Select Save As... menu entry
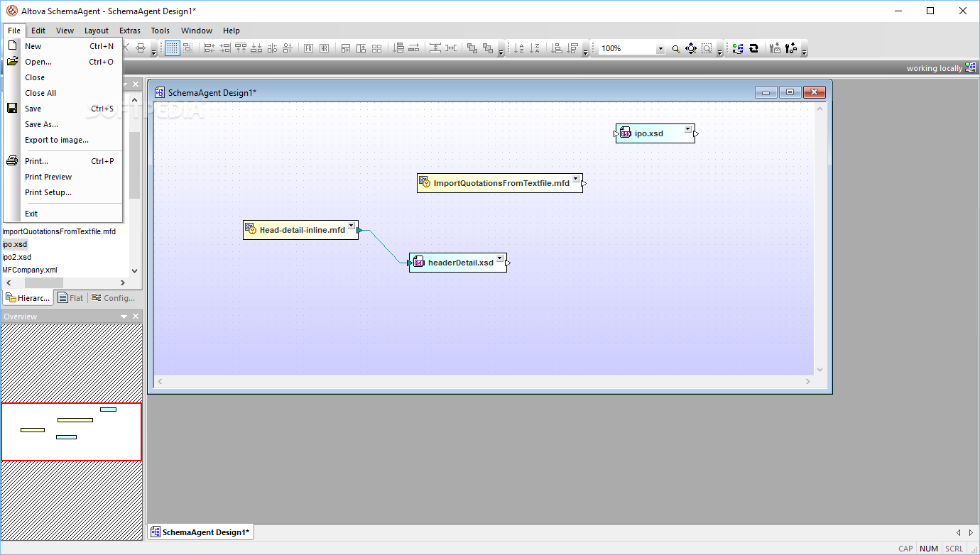 [x=64, y=124]
